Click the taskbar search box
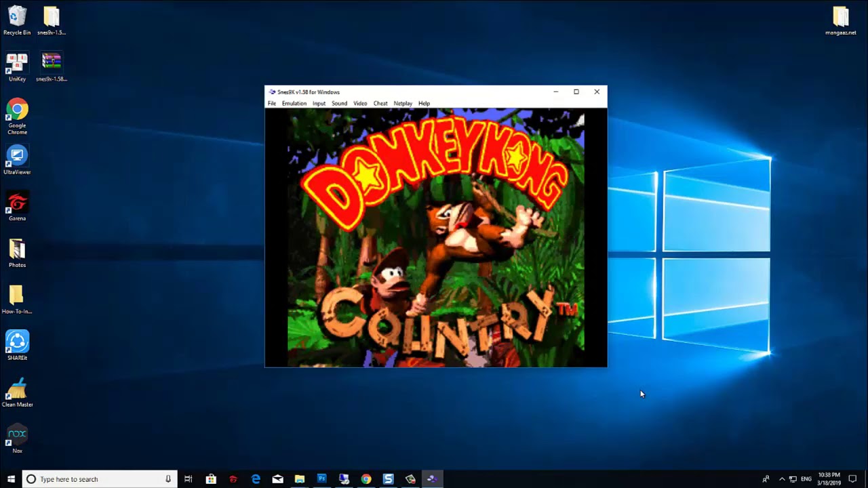868x488 pixels. [100, 479]
